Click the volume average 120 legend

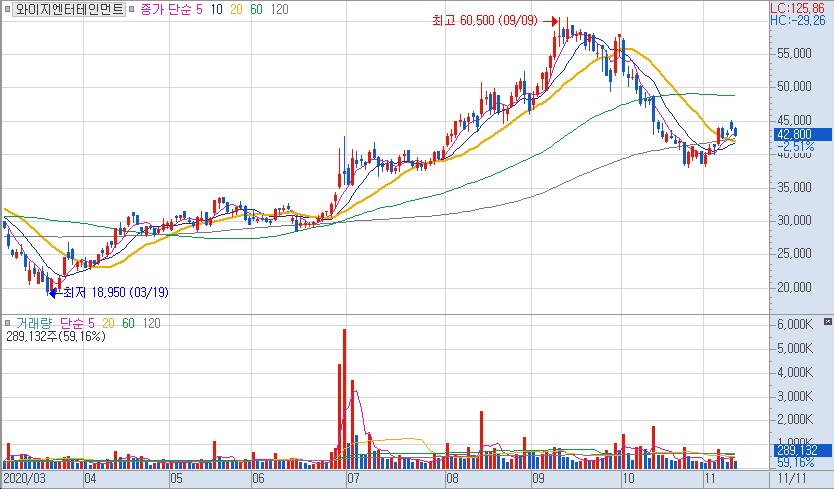pos(151,323)
